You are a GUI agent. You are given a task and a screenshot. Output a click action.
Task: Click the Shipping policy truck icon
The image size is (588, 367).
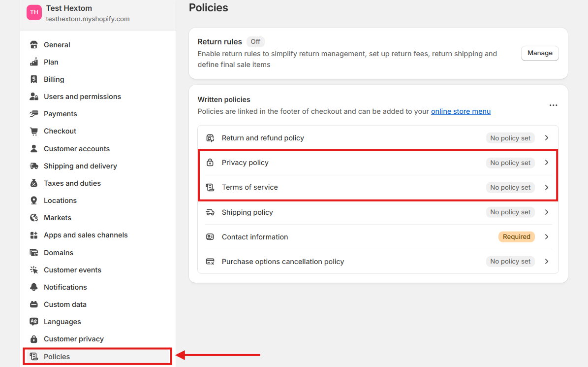210,212
